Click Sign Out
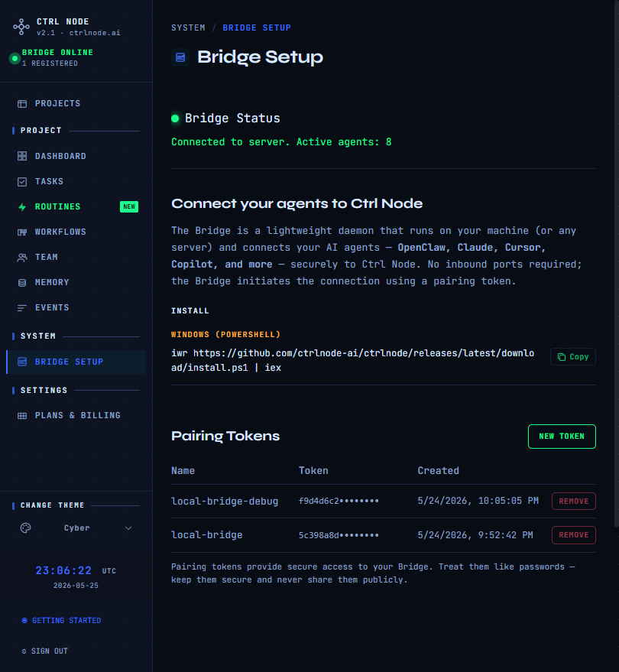 point(45,651)
